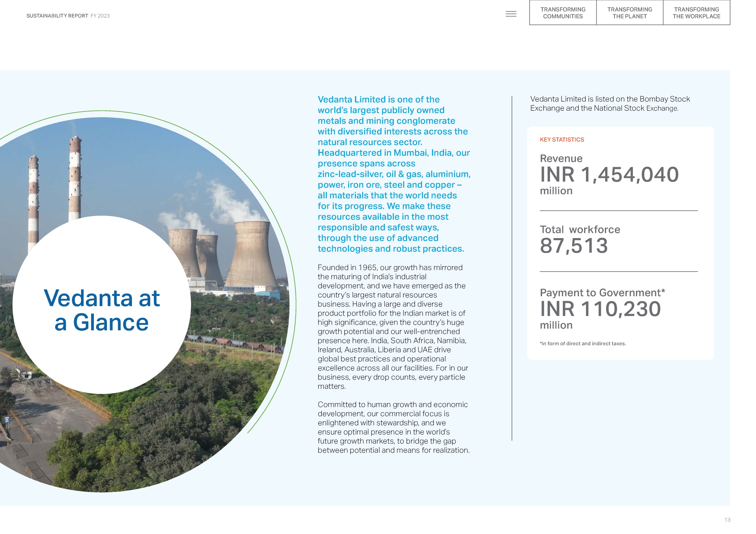Click the blue intro paragraph about Vedanta Limited

tap(393, 174)
